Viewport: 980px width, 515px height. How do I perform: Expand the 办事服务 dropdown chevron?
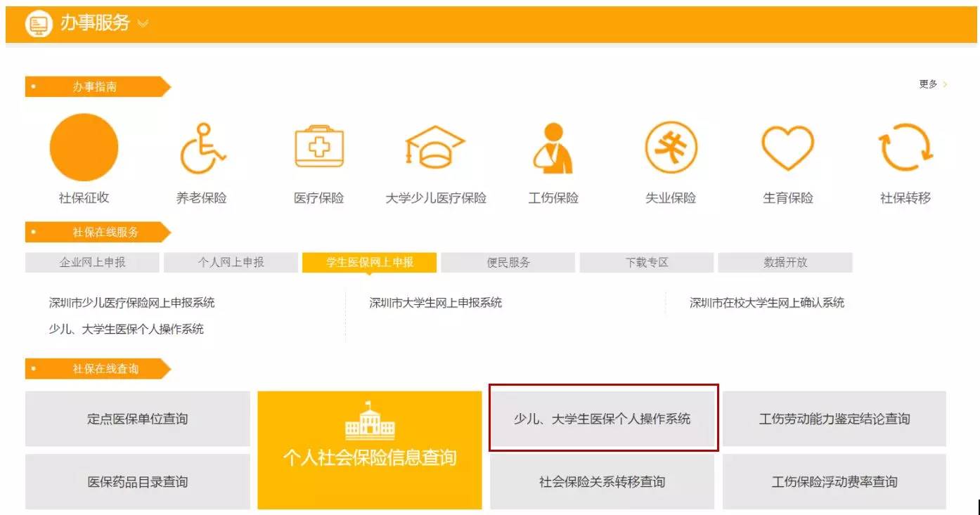click(143, 24)
